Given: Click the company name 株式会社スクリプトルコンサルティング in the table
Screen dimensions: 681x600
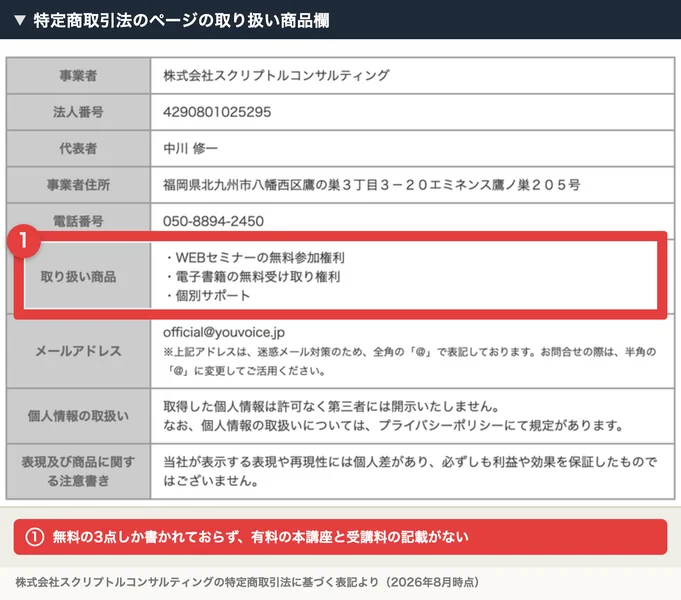Looking at the screenshot, I should tap(276, 76).
